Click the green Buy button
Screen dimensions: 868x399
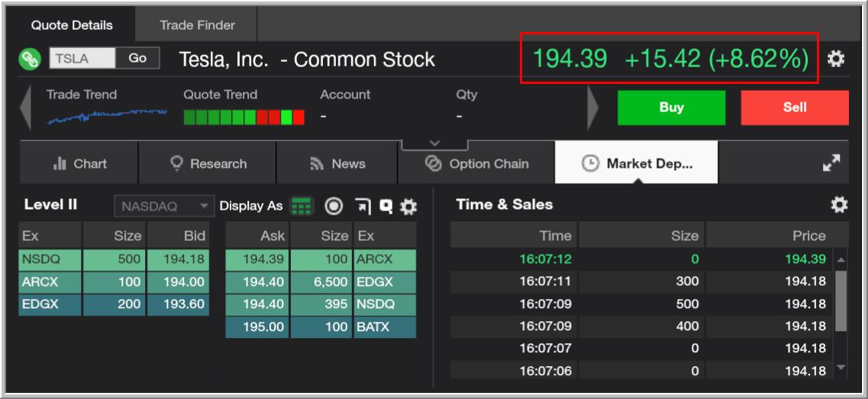tap(671, 108)
